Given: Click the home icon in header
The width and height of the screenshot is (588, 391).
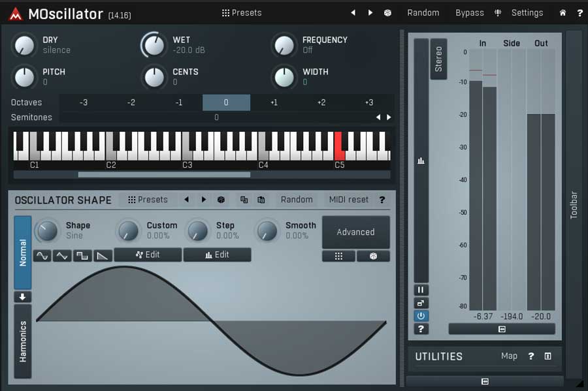Looking at the screenshot, I should (563, 13).
